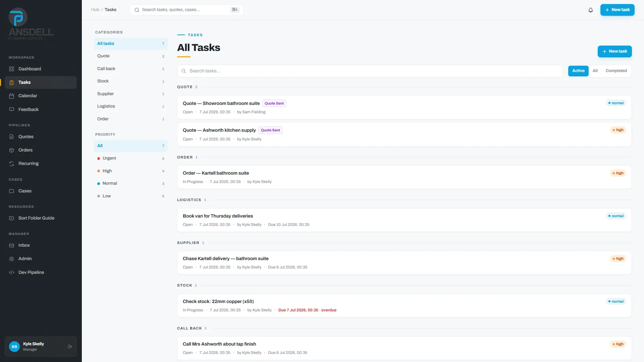Click high badge on Chase Kartell delivery
Image resolution: width=644 pixels, height=362 pixels.
pos(618,259)
